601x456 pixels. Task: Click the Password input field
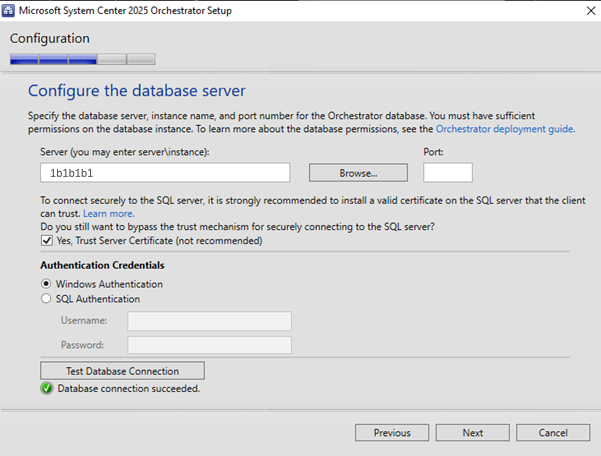click(x=209, y=345)
